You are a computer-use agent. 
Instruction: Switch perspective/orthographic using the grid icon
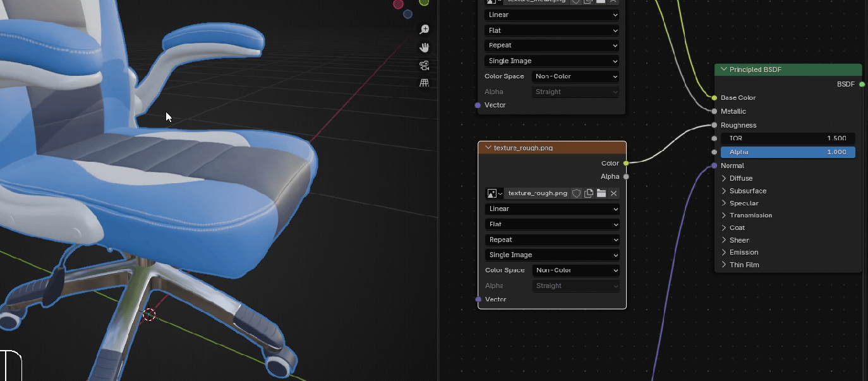(425, 83)
